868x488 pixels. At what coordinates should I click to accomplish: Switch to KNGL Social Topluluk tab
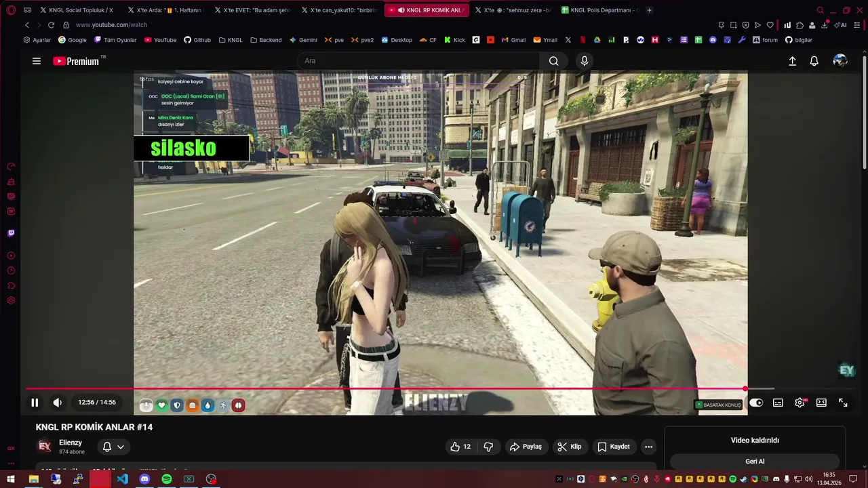[x=77, y=10]
